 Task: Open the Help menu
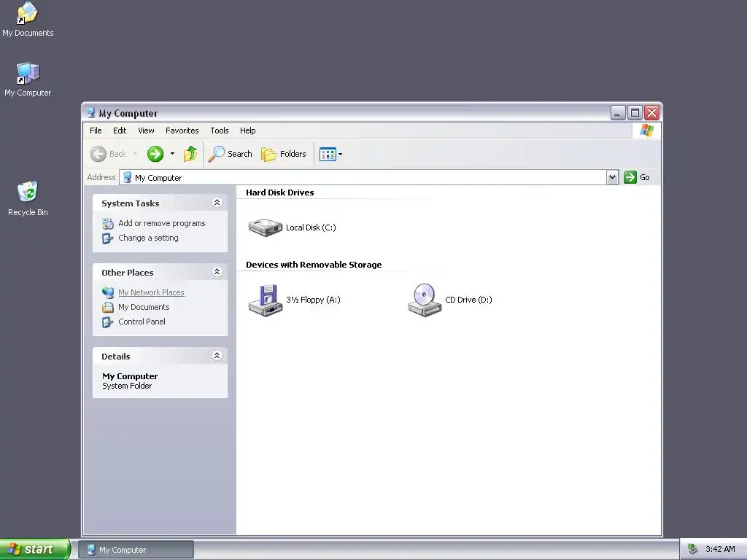(x=248, y=131)
